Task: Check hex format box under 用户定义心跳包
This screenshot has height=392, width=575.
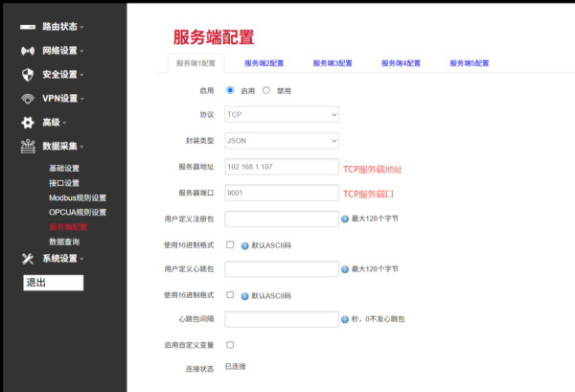Action: pos(230,295)
